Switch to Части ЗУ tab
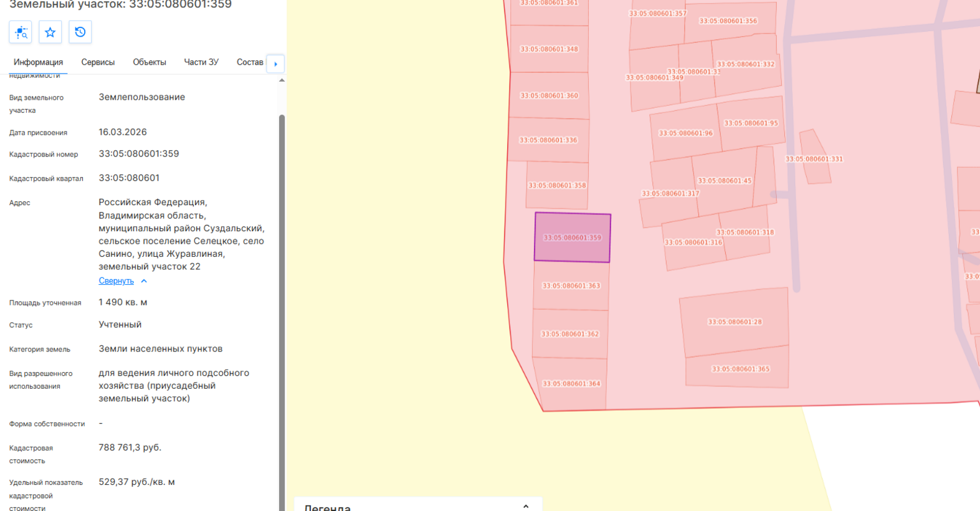The image size is (980, 511). pyautogui.click(x=201, y=62)
